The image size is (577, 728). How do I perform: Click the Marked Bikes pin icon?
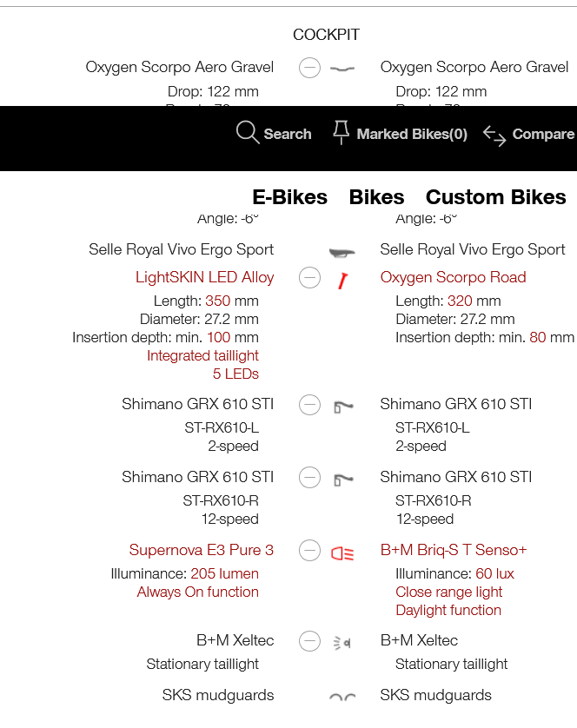tap(341, 132)
